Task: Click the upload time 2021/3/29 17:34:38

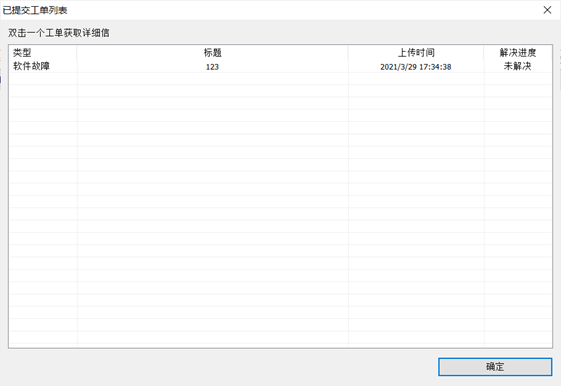Action: click(416, 67)
